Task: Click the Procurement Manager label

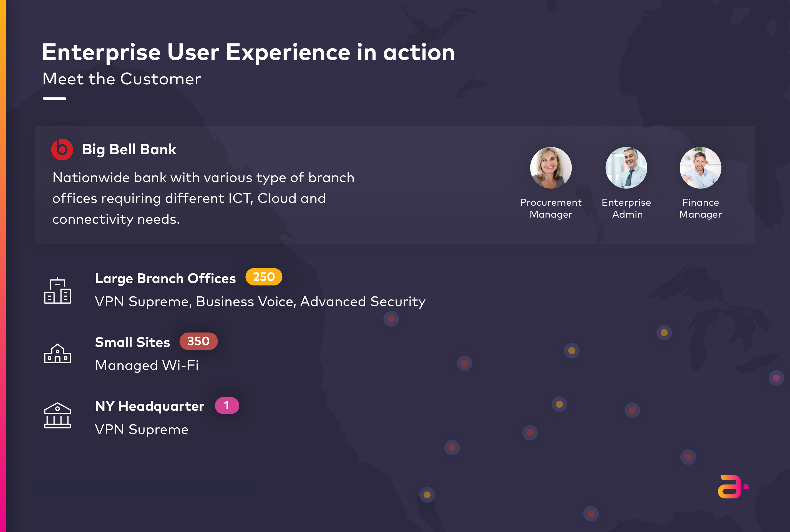Action: click(x=551, y=208)
